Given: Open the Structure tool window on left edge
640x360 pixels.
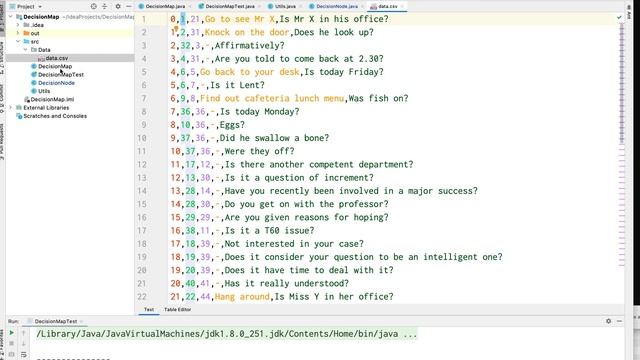Looking at the screenshot, I should (x=2, y=58).
